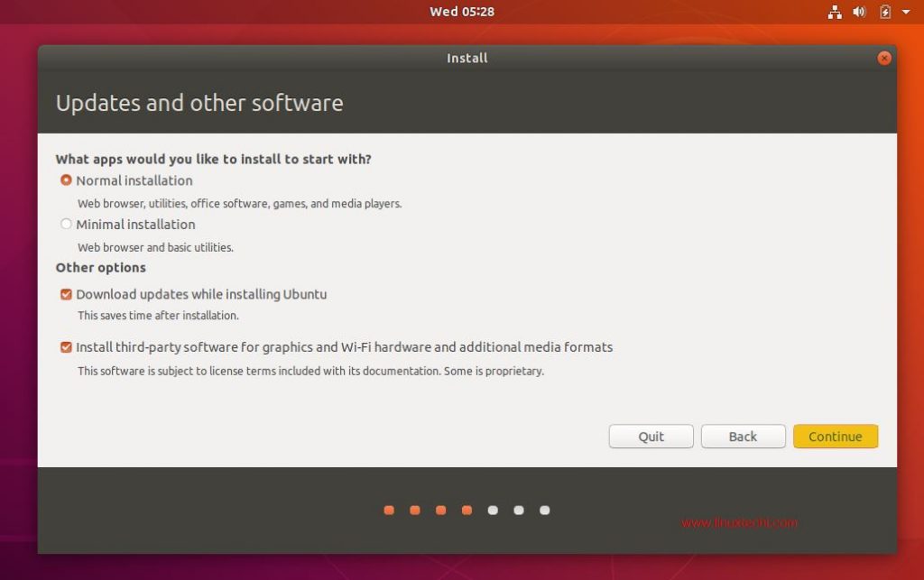Uncheck Download updates while installing Ubuntu

click(x=66, y=294)
